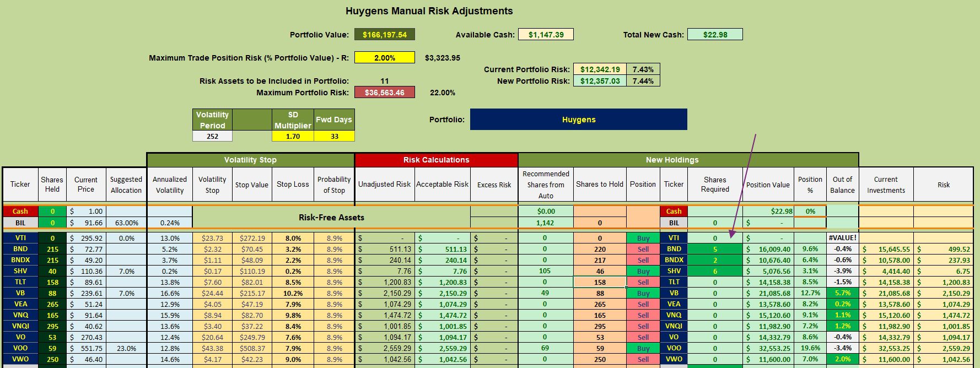Click the Buy position cell for VTI
Screen dimensions: 980x368
tap(643, 238)
